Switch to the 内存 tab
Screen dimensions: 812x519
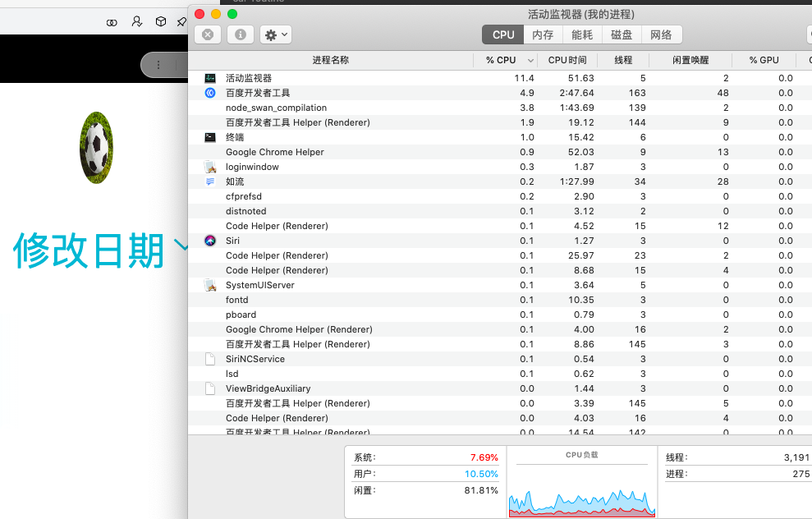(x=543, y=34)
